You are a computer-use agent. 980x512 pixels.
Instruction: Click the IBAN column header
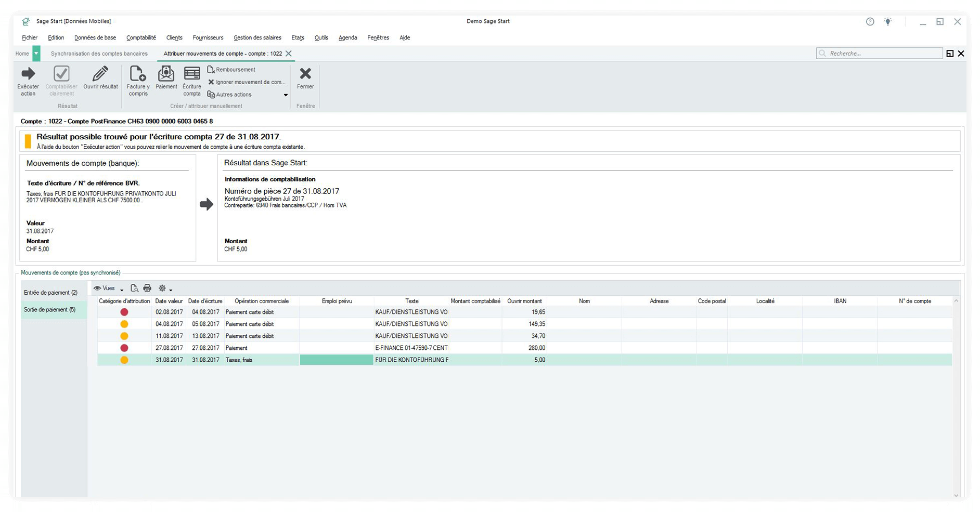coord(840,301)
